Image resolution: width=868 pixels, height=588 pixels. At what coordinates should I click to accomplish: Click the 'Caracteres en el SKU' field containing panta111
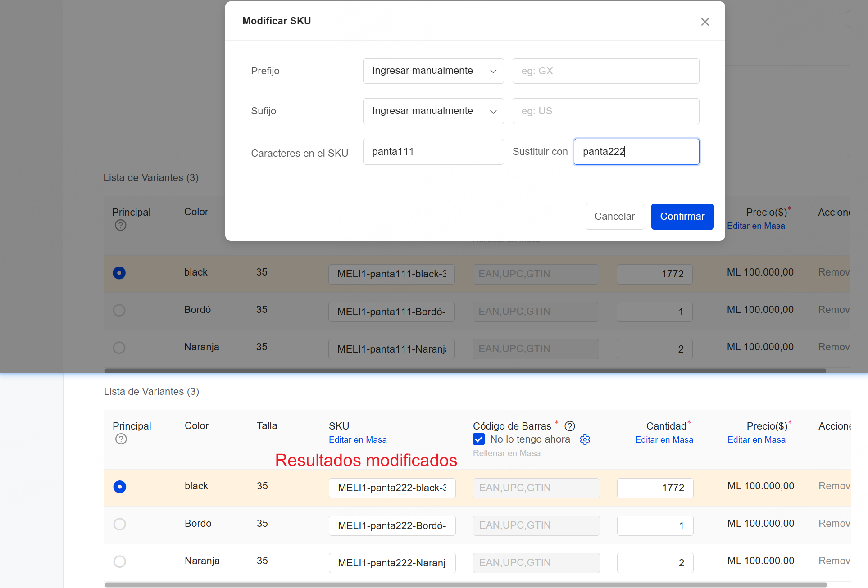[433, 152]
